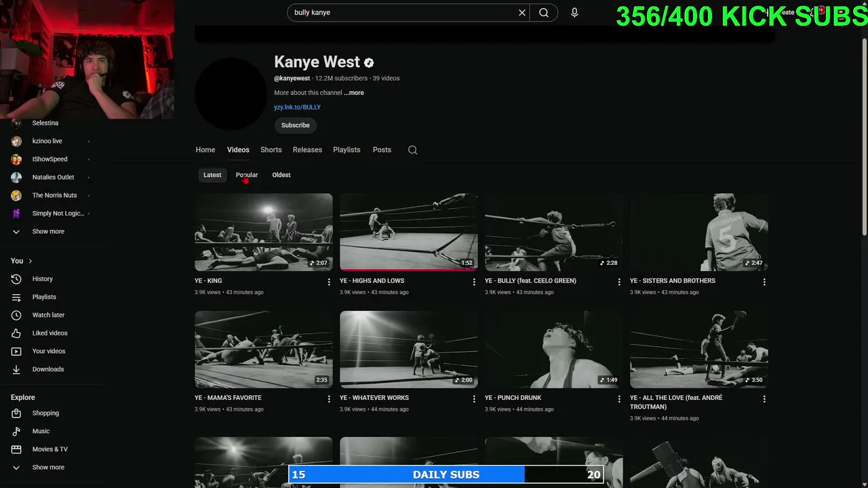The width and height of the screenshot is (868, 488).
Task: Open the History icon in sidebar
Action: coord(17,279)
